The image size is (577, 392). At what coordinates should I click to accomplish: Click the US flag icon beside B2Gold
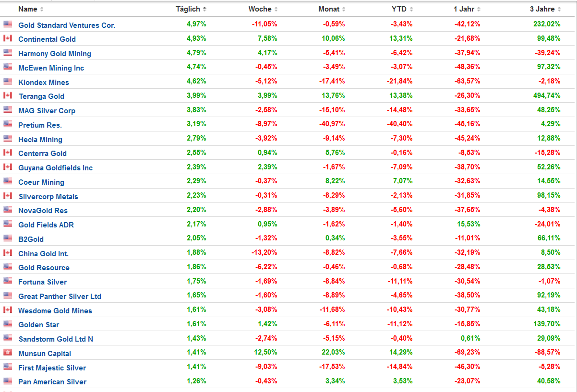pos(8,238)
